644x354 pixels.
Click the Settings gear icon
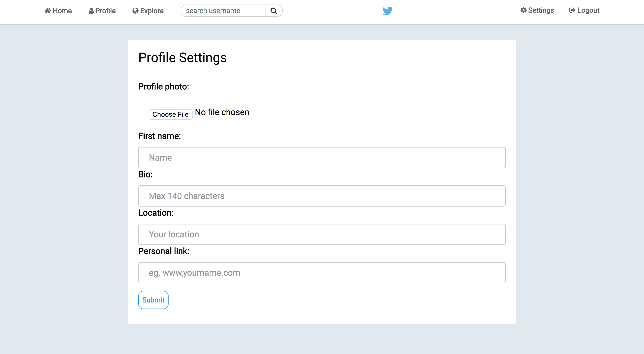tap(524, 10)
